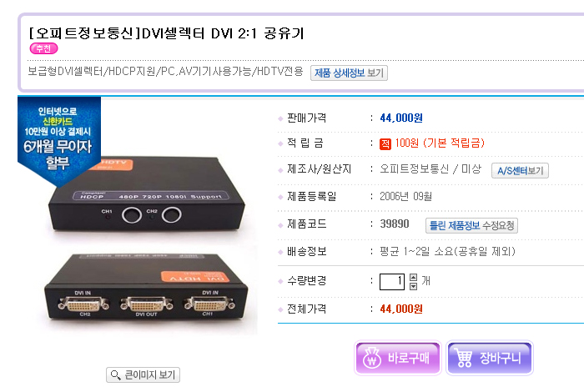Click the DVI selector front-view photo
The height and width of the screenshot is (392, 584).
coord(147,195)
